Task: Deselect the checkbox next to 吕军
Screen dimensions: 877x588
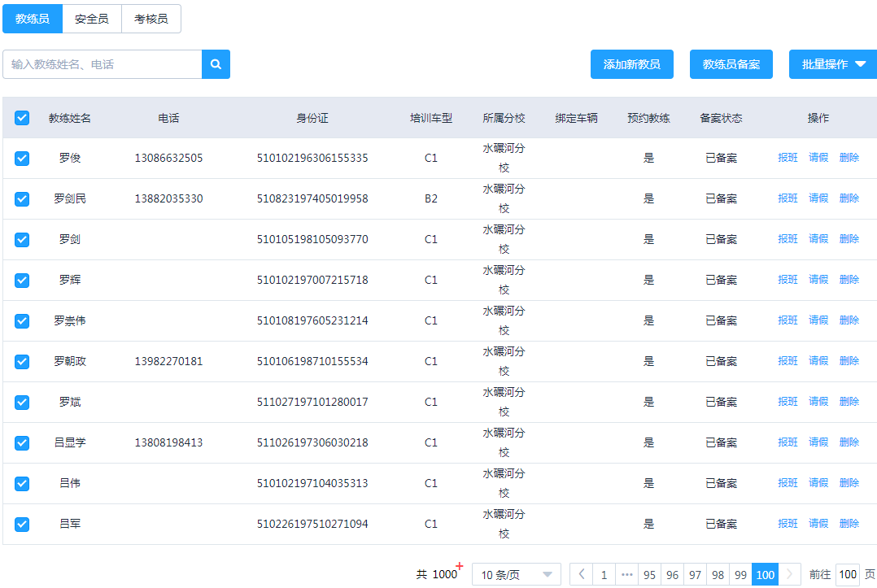Action: pyautogui.click(x=21, y=524)
